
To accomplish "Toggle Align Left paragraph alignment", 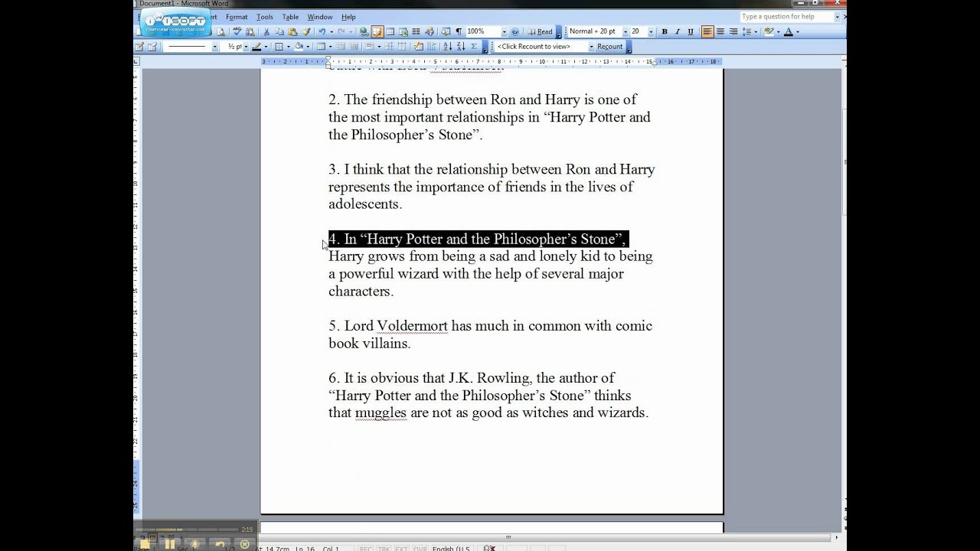I will pyautogui.click(x=707, y=31).
